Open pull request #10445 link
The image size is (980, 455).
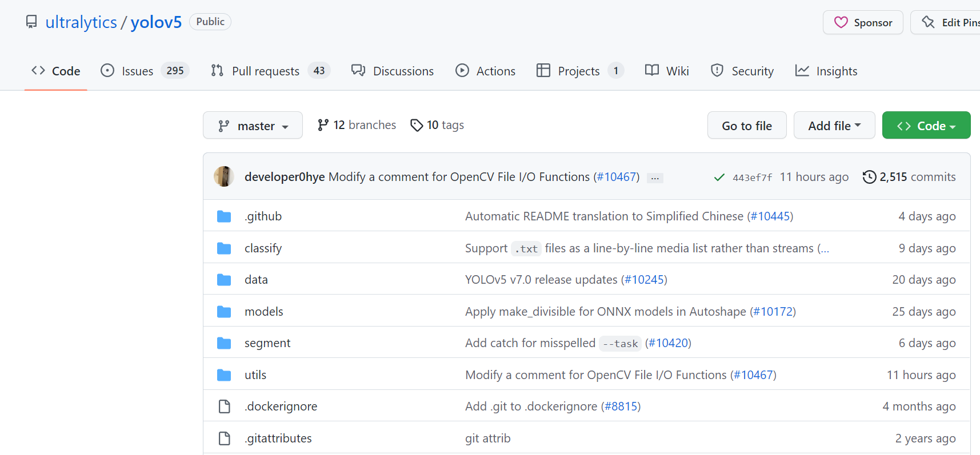[x=770, y=216]
